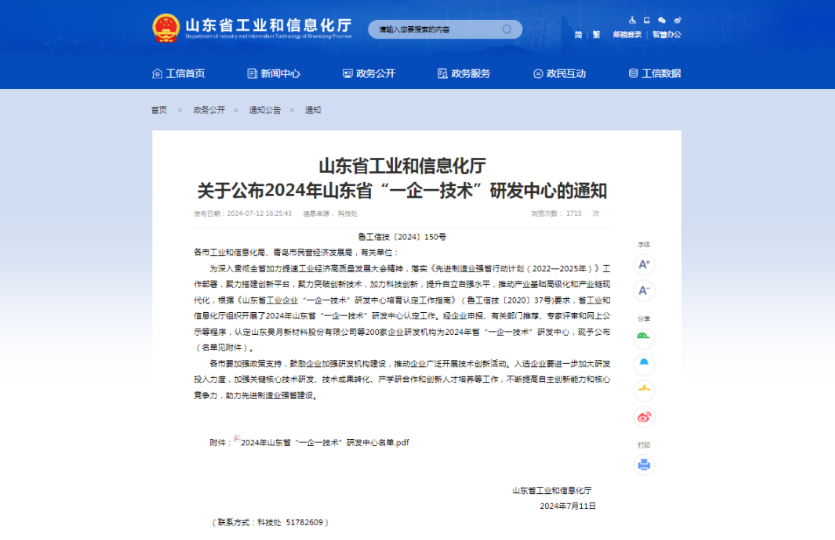Screen dimensions: 835x540
Task: Click the contact line 科技处 51782609
Action: (271, 522)
